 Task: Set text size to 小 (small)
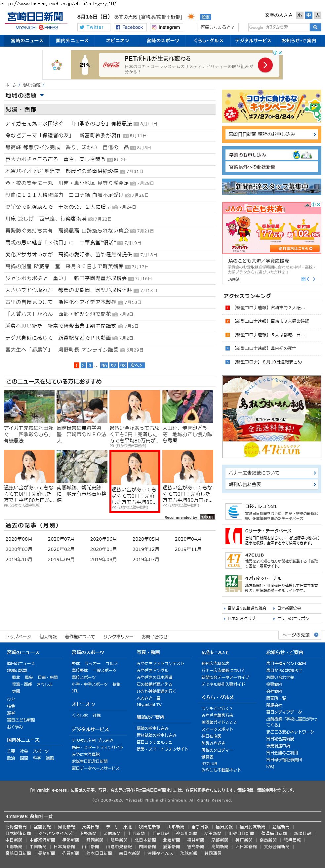(300, 15)
